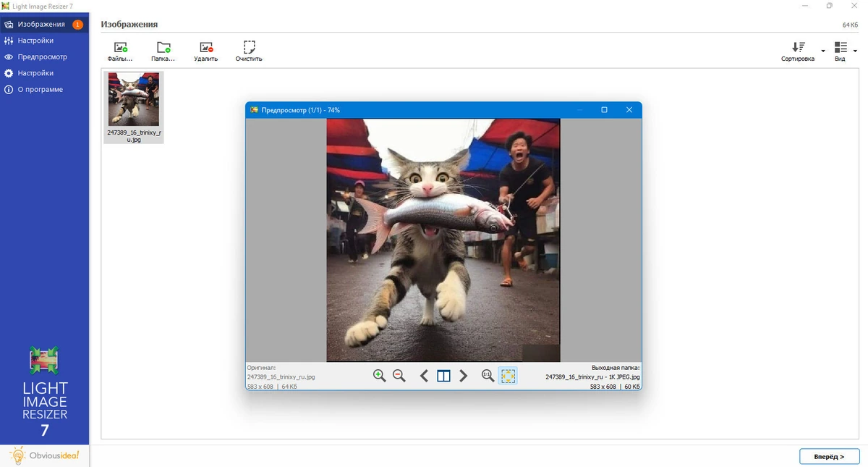The image size is (868, 467).
Task: Open the Предпросмотр sidebar item
Action: coord(44,56)
